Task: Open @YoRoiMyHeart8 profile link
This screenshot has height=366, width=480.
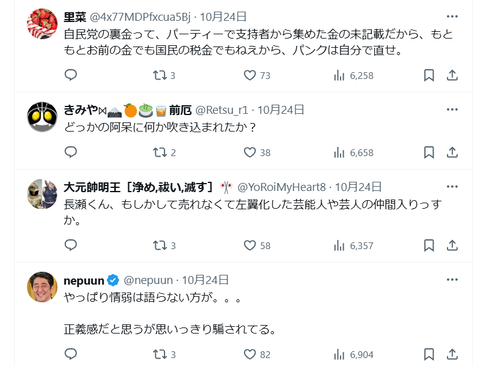Action: [281, 187]
